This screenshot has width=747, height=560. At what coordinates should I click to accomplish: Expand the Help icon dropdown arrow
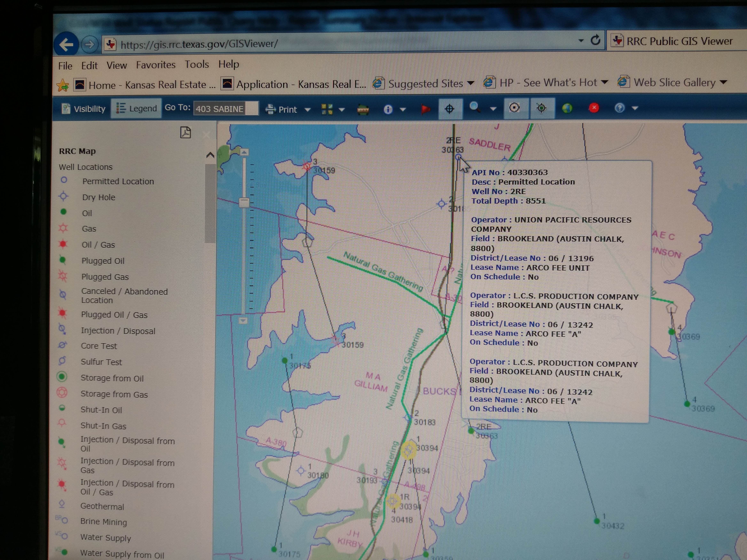click(x=635, y=108)
